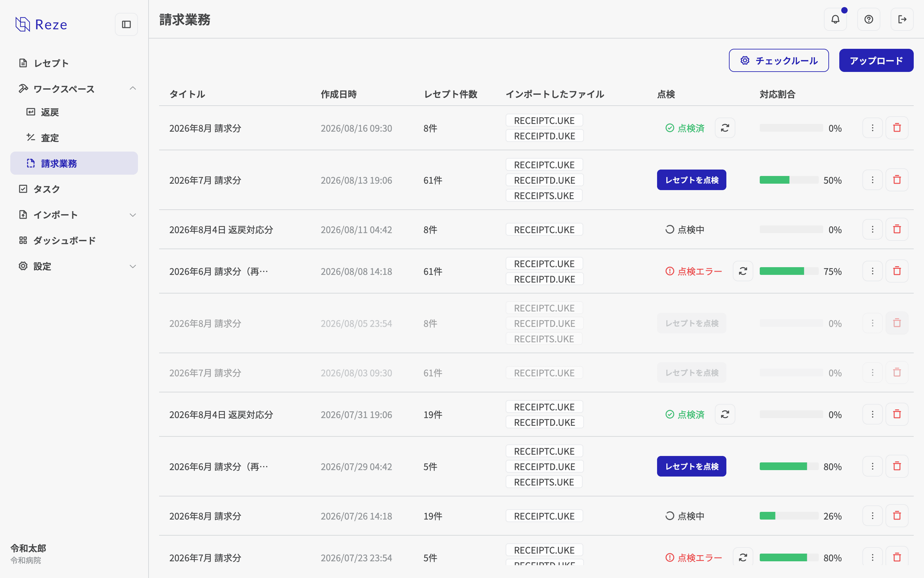Viewport: 924px width, 578px height.
Task: Click the 点検中 status at 2026/08/11 04:42
Action: (685, 230)
